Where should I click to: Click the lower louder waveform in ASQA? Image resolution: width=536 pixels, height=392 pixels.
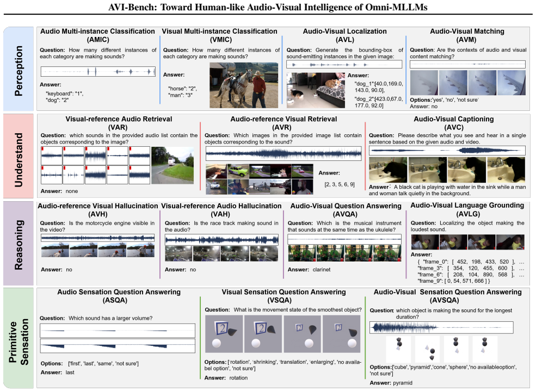(x=118, y=346)
